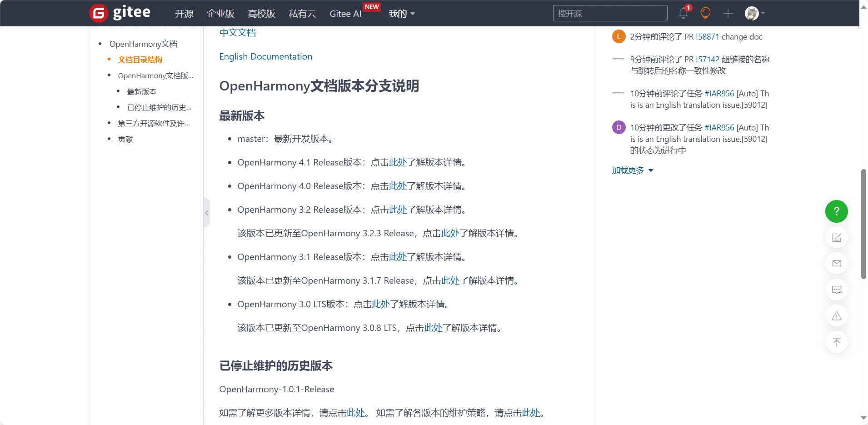Open PR !58871 link in activity feed
Screen dimensions: 868x425
[707, 37]
